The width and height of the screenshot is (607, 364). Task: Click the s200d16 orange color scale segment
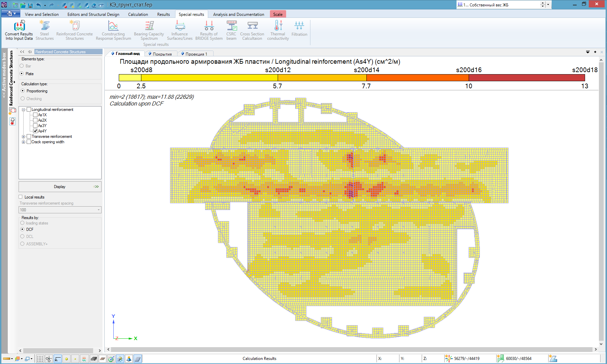417,78
